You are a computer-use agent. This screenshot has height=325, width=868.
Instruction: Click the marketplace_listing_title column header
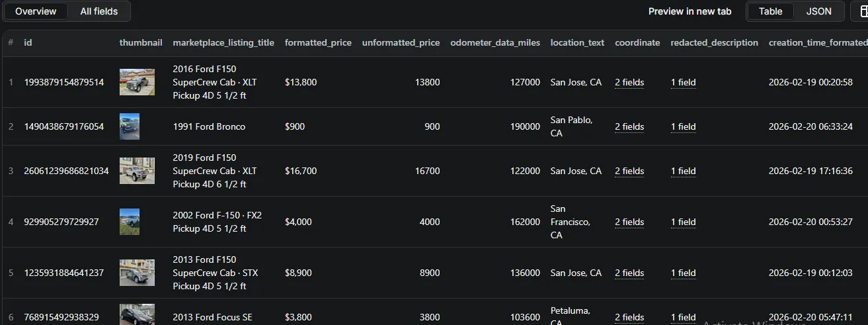pos(223,43)
